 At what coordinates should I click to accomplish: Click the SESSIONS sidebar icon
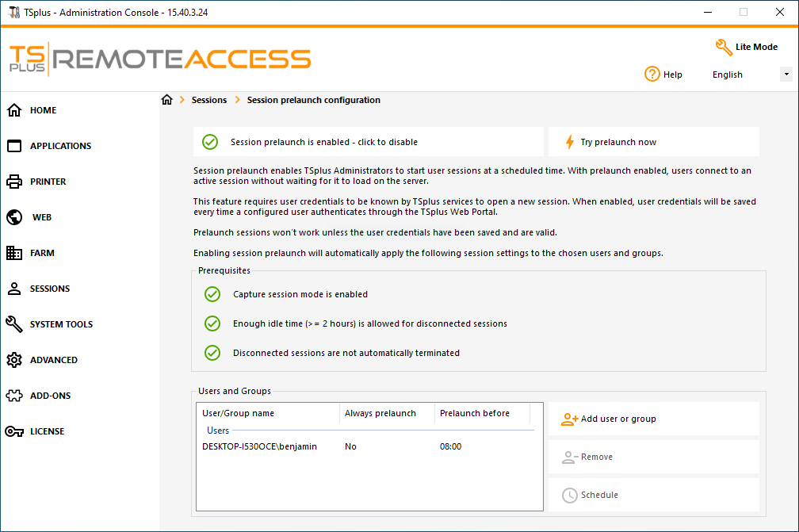(x=45, y=289)
